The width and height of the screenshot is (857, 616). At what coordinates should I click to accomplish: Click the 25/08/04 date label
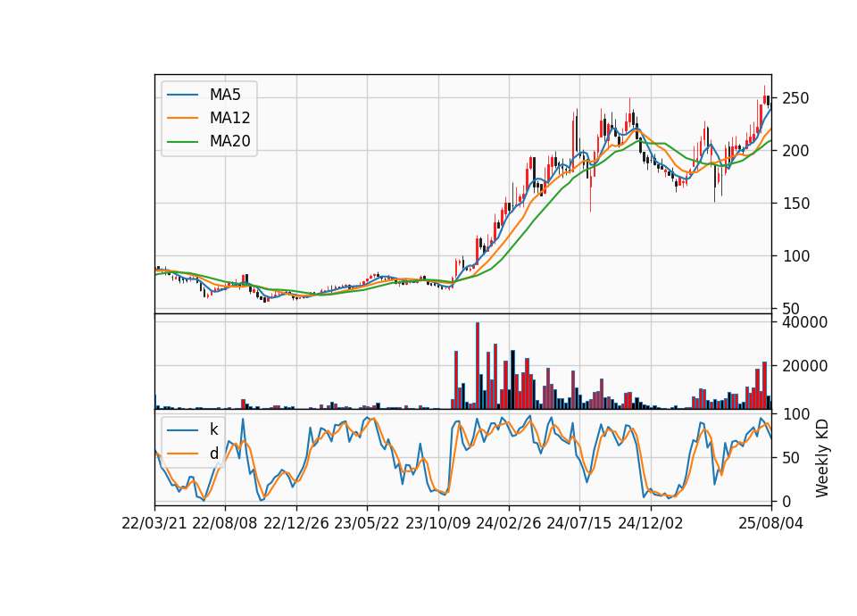click(x=771, y=523)
